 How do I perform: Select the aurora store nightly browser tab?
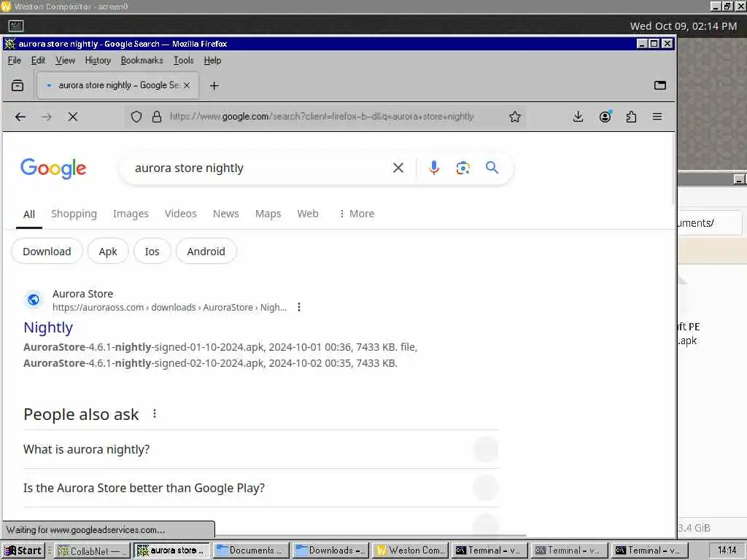pyautogui.click(x=117, y=85)
